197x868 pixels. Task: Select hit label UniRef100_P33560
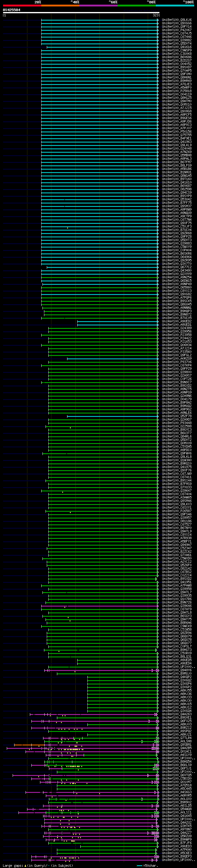(177, 351)
